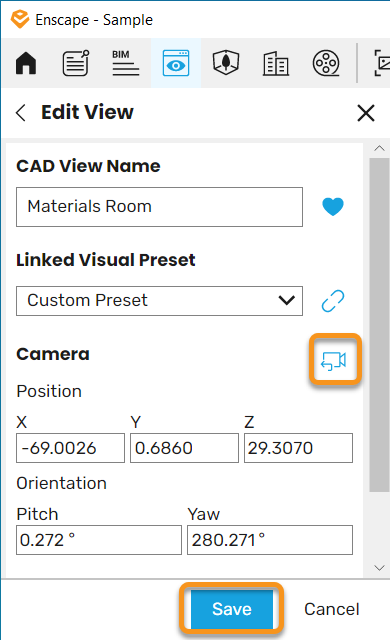Screen dimensions: 390x640
Task: Toggle the favorite heart for Materials Room
Action: point(333,207)
